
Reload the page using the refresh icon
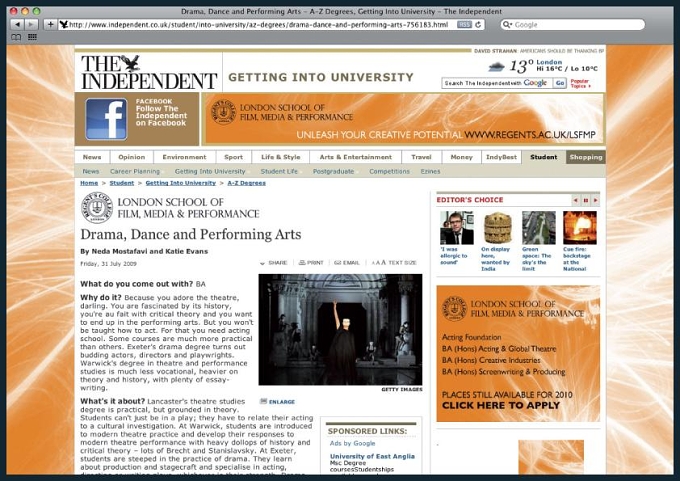click(x=478, y=25)
